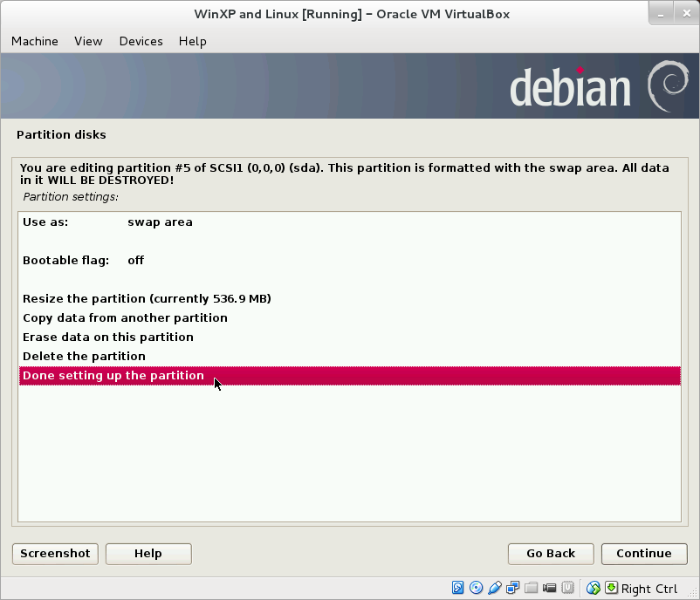Screen dimensions: 700x600
Task: Select Erase data on this partition
Action: click(x=108, y=337)
